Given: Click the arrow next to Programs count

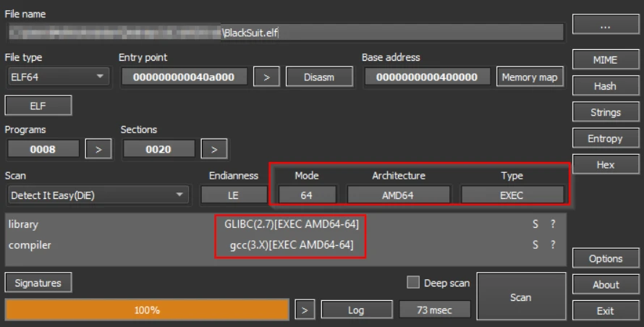Looking at the screenshot, I should 98,149.
